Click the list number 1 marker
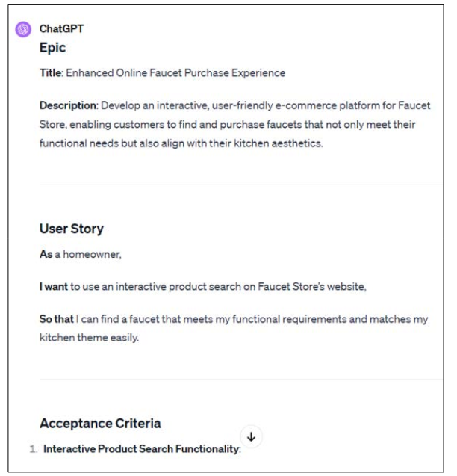The height and width of the screenshot is (476, 457). [x=34, y=449]
